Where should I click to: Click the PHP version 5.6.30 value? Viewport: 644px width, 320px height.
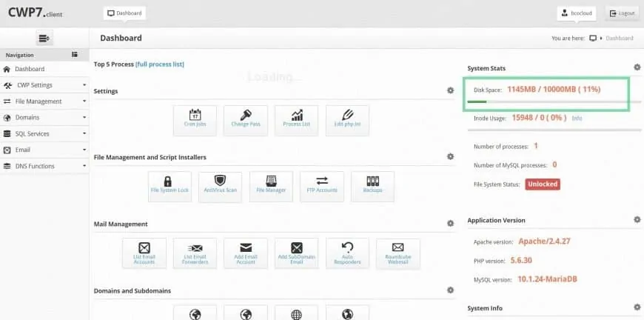click(x=521, y=260)
